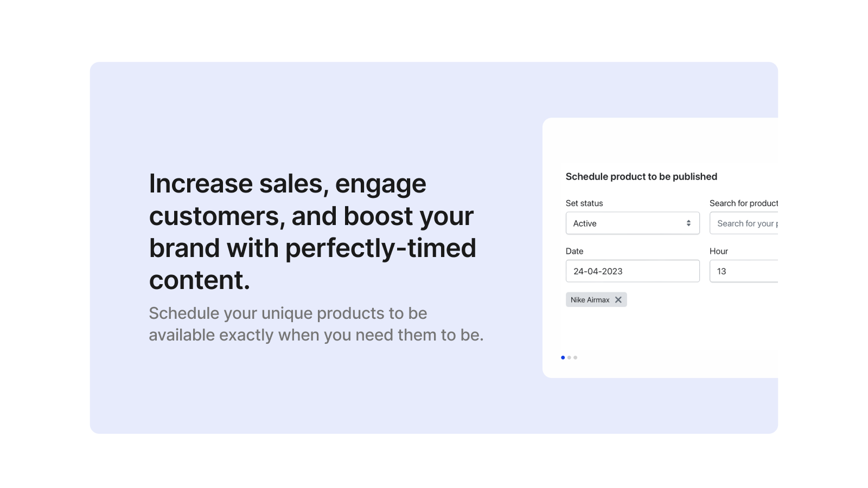Switch to the second carousel dot

click(x=569, y=358)
